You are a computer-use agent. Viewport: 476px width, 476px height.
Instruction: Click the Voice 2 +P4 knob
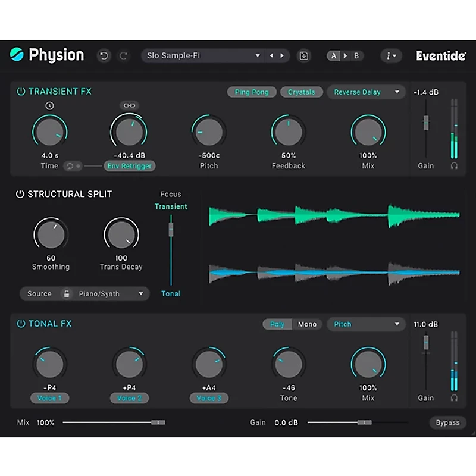pos(129,364)
